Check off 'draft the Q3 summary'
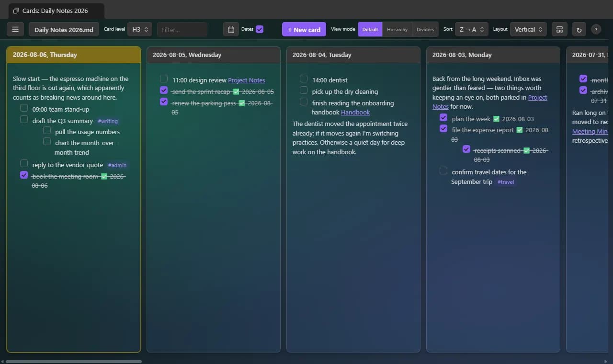Viewport: 613px width, 364px height. (24, 120)
